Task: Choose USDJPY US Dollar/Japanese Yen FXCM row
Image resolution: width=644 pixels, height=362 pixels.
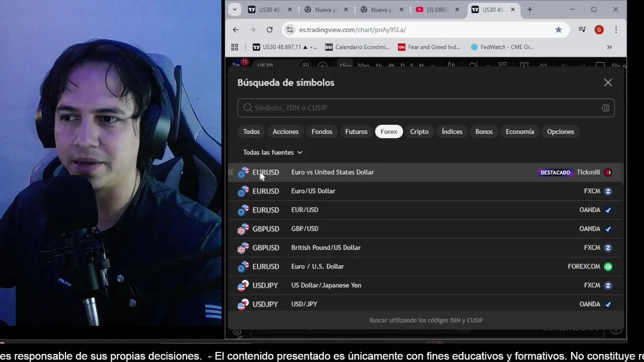Action: point(426,285)
